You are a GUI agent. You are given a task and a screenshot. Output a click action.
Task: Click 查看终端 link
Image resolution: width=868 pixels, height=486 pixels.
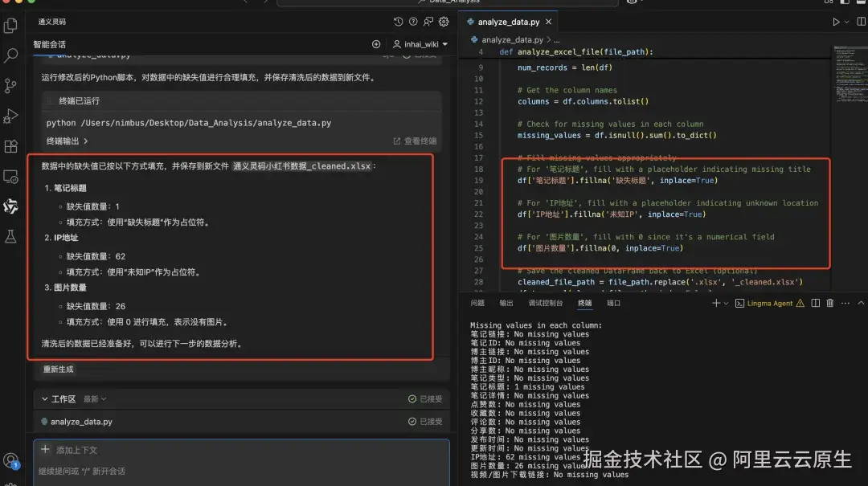pos(416,141)
